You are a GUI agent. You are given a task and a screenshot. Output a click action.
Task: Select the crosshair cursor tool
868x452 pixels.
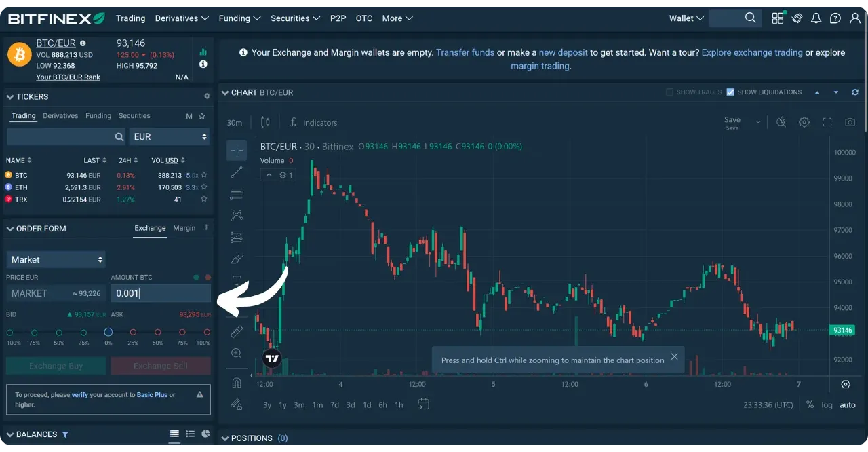pos(236,151)
